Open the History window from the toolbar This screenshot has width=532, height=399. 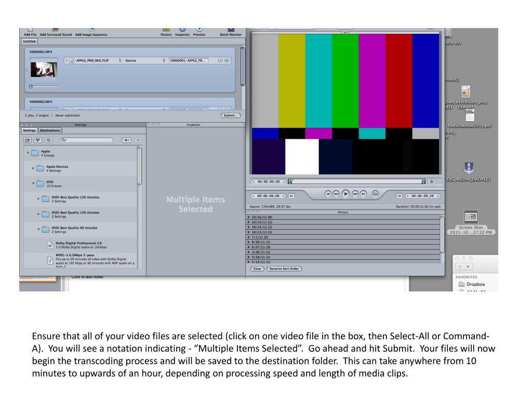click(166, 32)
